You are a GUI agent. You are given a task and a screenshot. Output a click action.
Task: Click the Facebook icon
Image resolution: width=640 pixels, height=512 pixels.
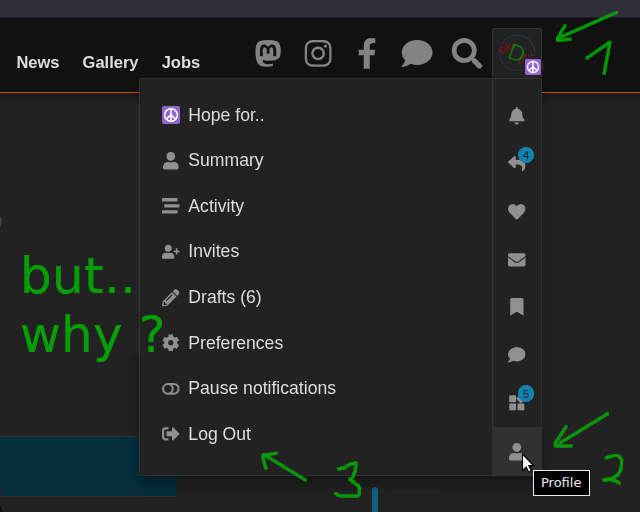click(367, 53)
